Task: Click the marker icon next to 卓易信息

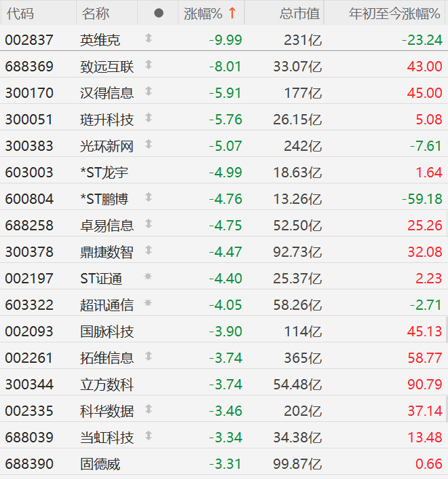Action: point(149,224)
